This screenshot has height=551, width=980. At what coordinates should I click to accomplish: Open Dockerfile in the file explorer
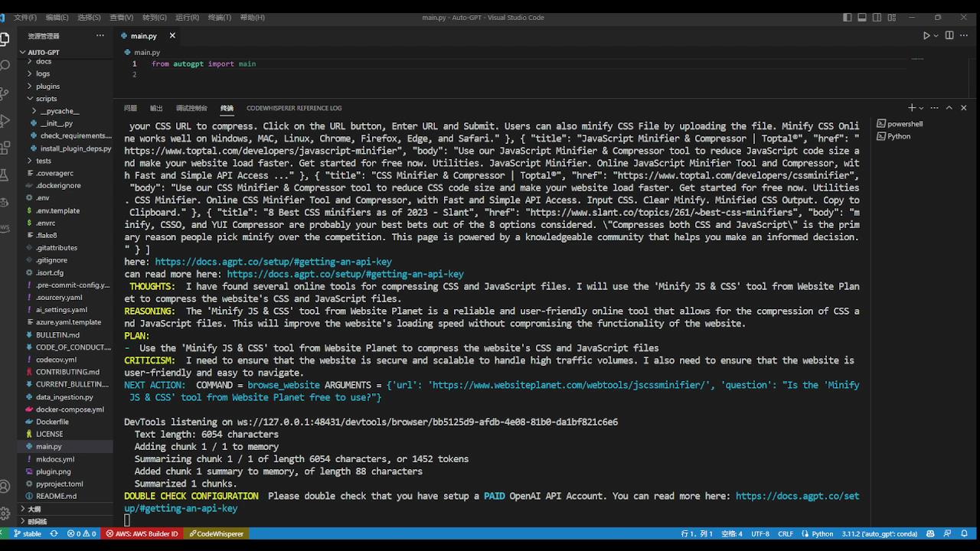[x=65, y=422]
